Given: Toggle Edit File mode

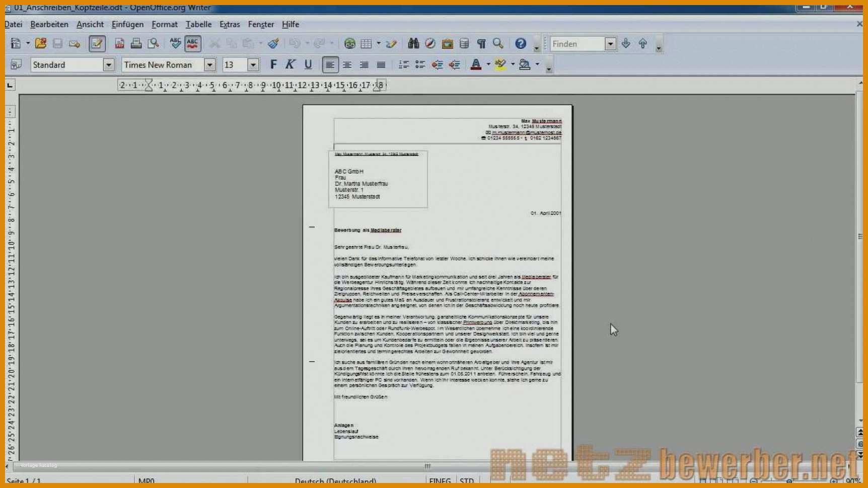Looking at the screenshot, I should pos(97,44).
